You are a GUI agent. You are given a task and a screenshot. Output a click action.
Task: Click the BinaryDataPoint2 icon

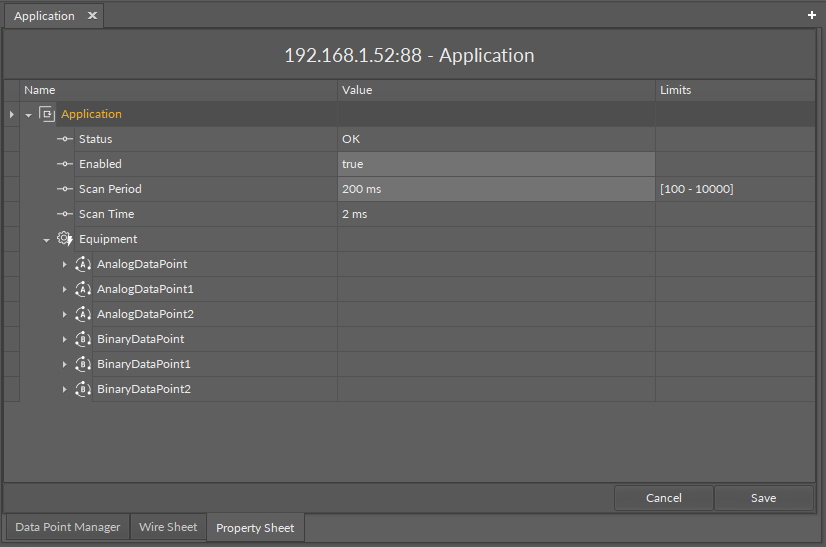tap(83, 389)
